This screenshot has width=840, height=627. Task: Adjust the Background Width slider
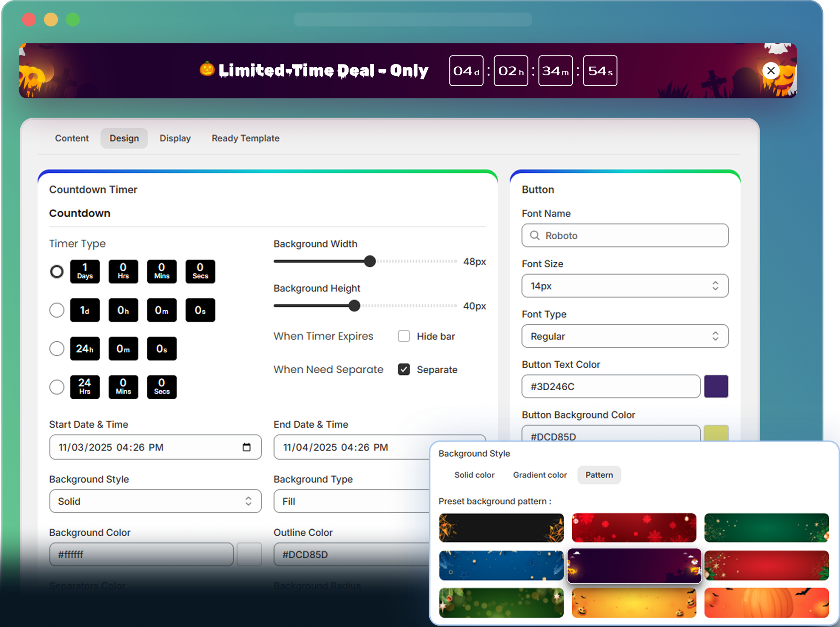click(370, 261)
